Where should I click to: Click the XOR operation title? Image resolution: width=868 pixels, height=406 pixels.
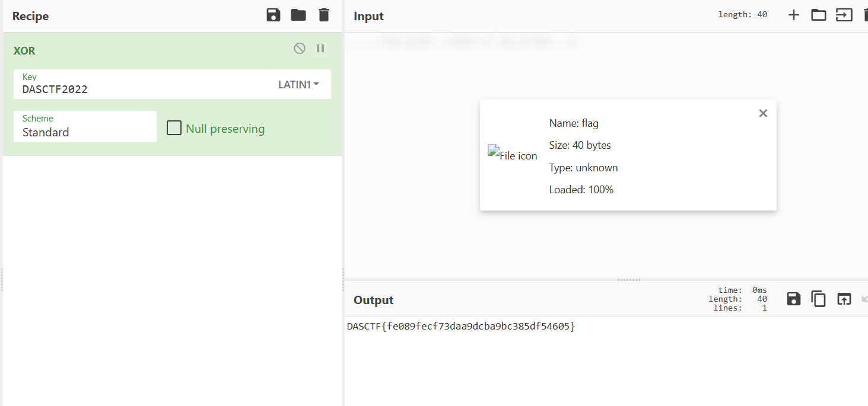coord(24,51)
